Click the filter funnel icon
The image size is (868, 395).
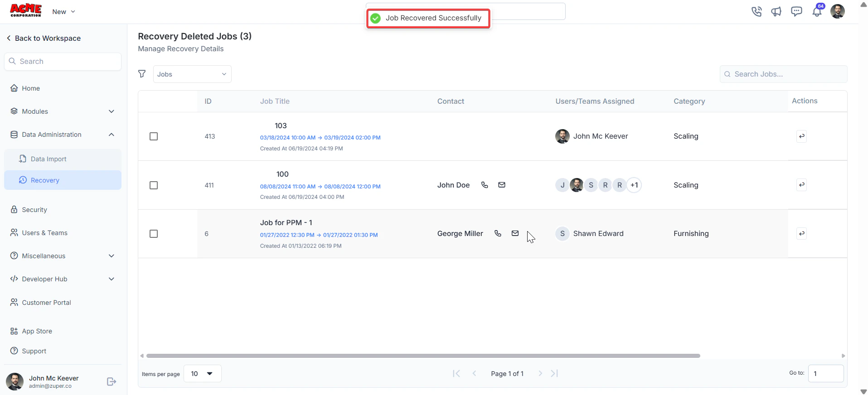(142, 74)
